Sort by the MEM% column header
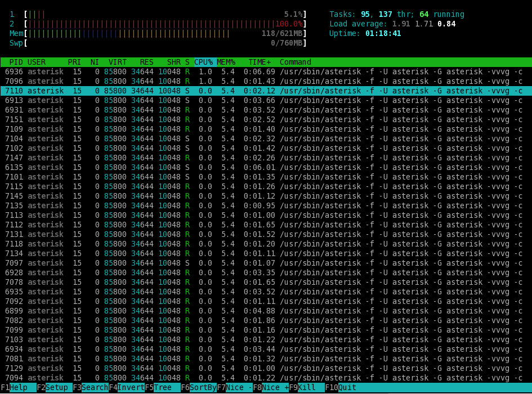 click(x=226, y=62)
